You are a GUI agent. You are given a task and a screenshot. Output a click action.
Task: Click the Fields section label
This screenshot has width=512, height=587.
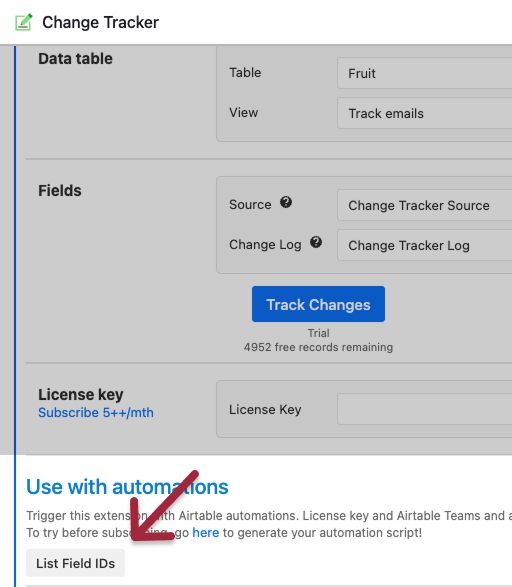(60, 191)
